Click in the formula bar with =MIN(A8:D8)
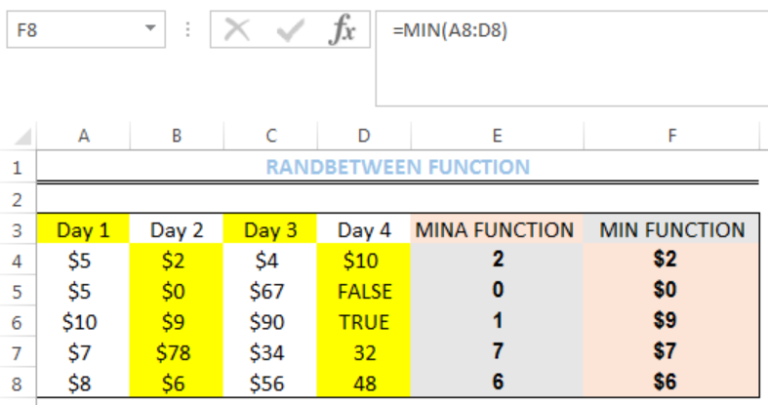The image size is (768, 405). tap(572, 58)
